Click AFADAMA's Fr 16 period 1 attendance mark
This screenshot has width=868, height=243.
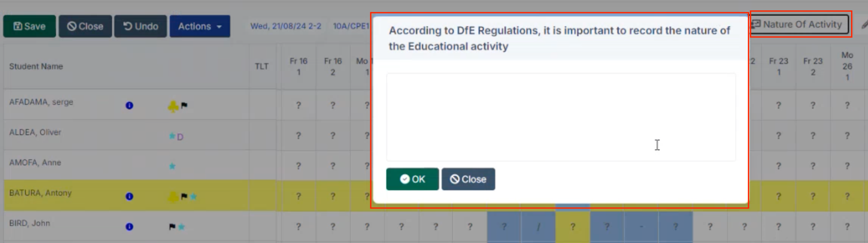[x=299, y=105]
